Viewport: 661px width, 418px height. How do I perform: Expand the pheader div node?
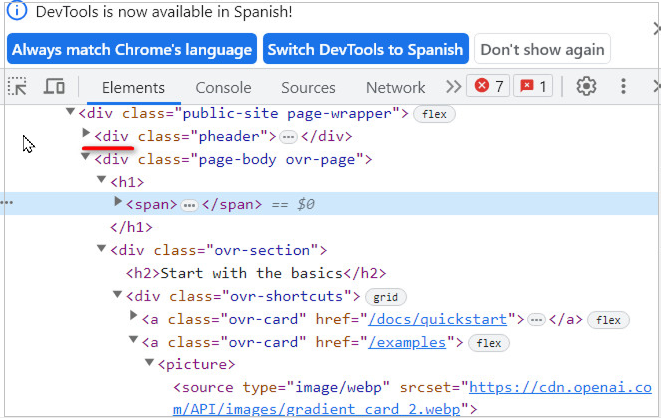pyautogui.click(x=86, y=135)
